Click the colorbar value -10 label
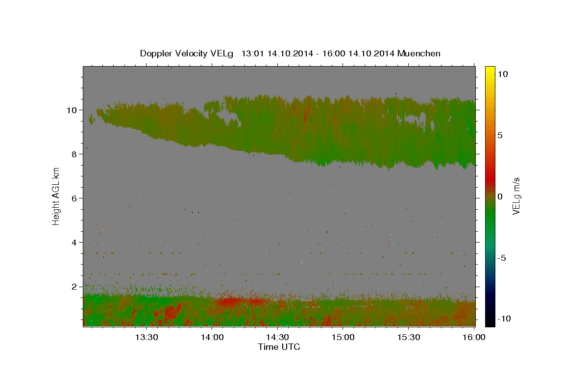This screenshot has height=392, width=588. (504, 318)
